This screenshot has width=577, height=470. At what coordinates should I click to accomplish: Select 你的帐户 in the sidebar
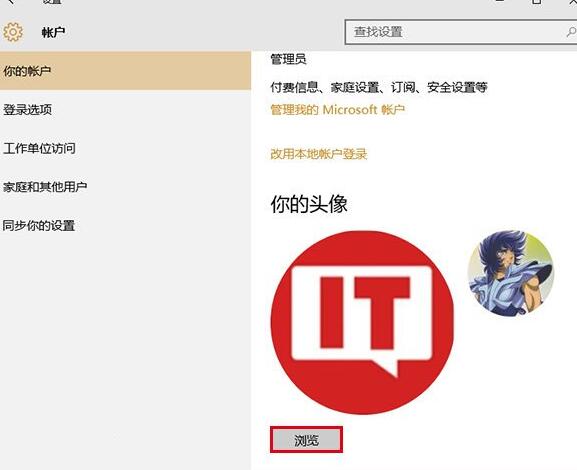(125, 71)
